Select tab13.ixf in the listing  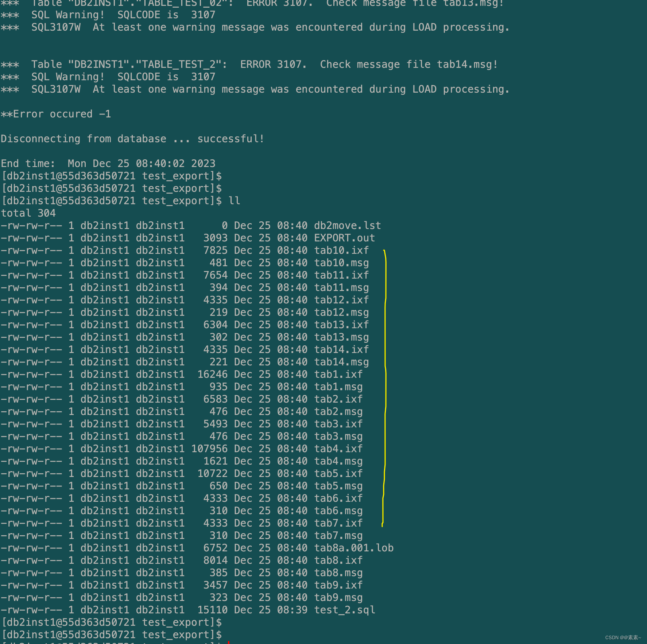point(341,325)
